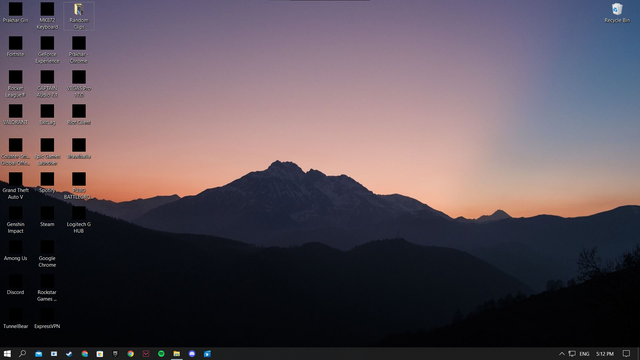Viewport: 640px width, 360px height.
Task: Open the blue checkmark app in taskbar
Action: [x=69, y=354]
